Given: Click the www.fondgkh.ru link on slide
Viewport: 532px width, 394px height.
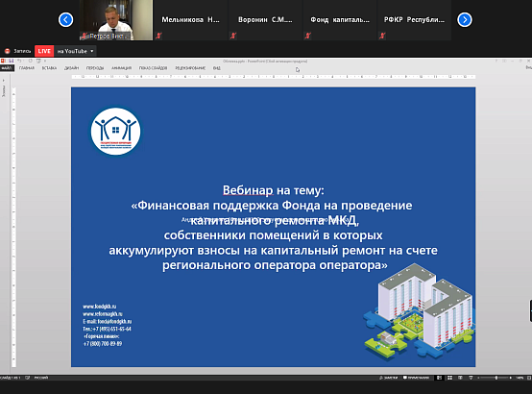Looking at the screenshot, I should (x=100, y=307).
